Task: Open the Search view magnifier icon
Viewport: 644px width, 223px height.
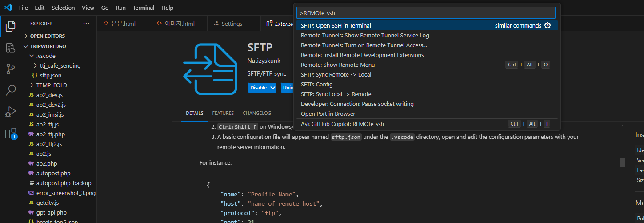Action: coord(10,90)
